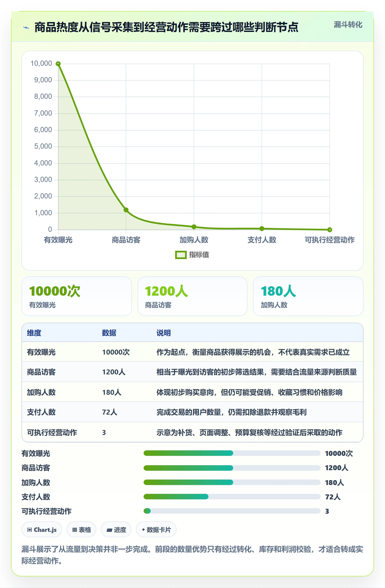Viewport: 385px width, 588px height.
Task: Click the 支付人数 progress bar
Action: pos(232,497)
